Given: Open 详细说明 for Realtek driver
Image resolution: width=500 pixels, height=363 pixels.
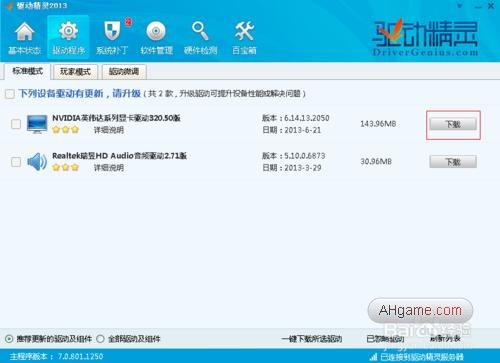Looking at the screenshot, I should [x=109, y=168].
